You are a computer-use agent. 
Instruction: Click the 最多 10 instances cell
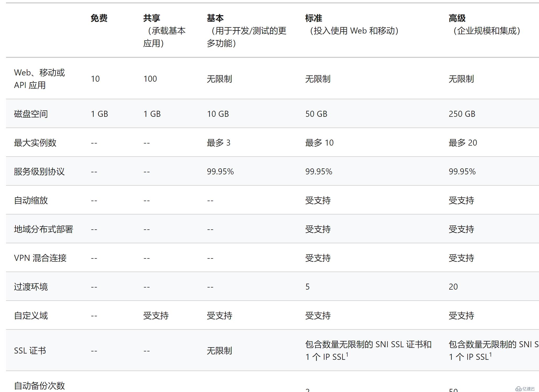point(319,143)
